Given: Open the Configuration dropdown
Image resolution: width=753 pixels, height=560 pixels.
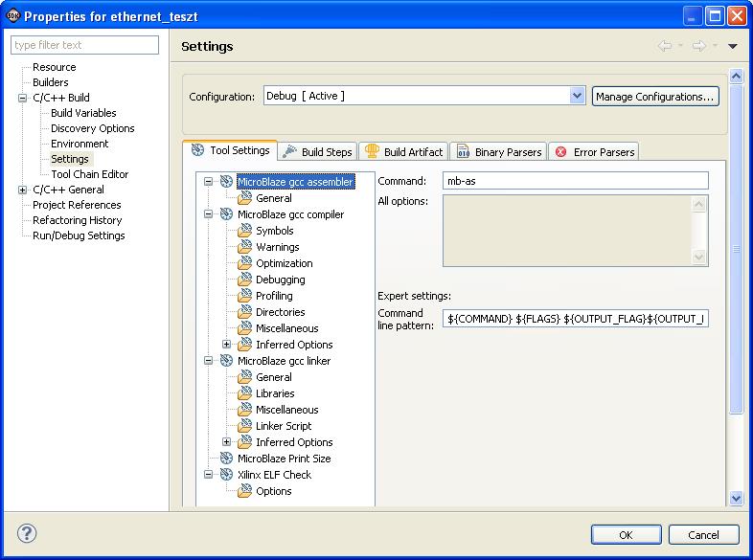Looking at the screenshot, I should tap(578, 96).
